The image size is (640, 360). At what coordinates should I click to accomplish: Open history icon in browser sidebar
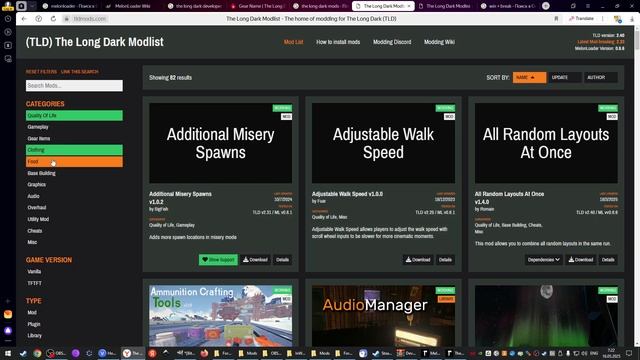(8, 19)
